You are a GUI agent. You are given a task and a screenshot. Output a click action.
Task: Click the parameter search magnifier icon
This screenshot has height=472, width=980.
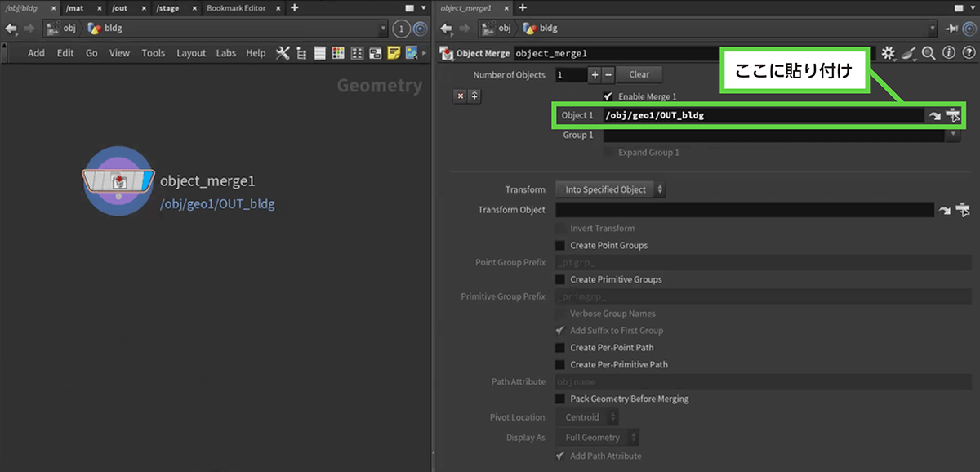[x=929, y=53]
